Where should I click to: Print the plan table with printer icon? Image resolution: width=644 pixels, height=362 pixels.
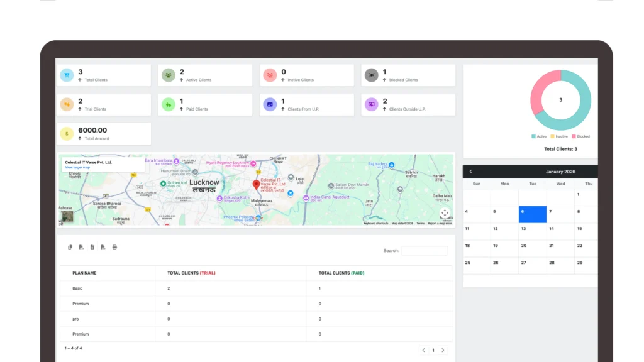tap(114, 247)
